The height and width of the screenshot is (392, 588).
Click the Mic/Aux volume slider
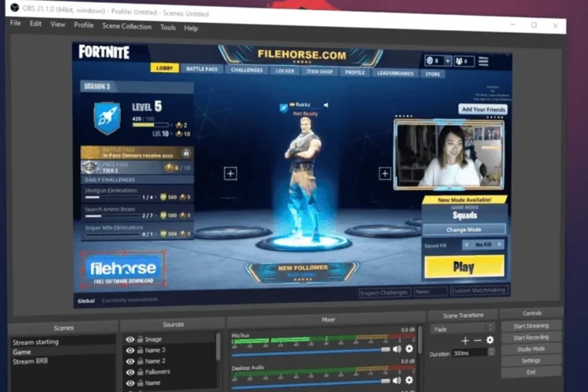tap(311, 351)
